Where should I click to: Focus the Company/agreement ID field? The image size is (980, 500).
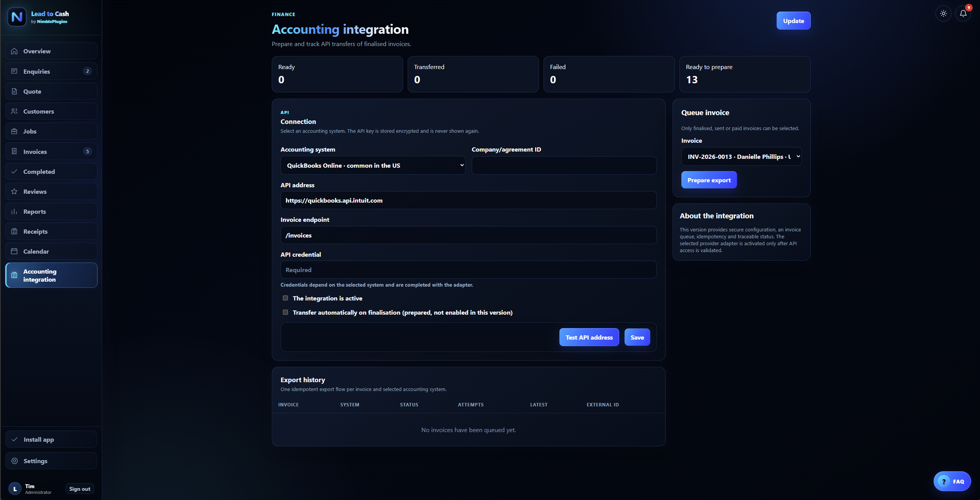pos(564,165)
